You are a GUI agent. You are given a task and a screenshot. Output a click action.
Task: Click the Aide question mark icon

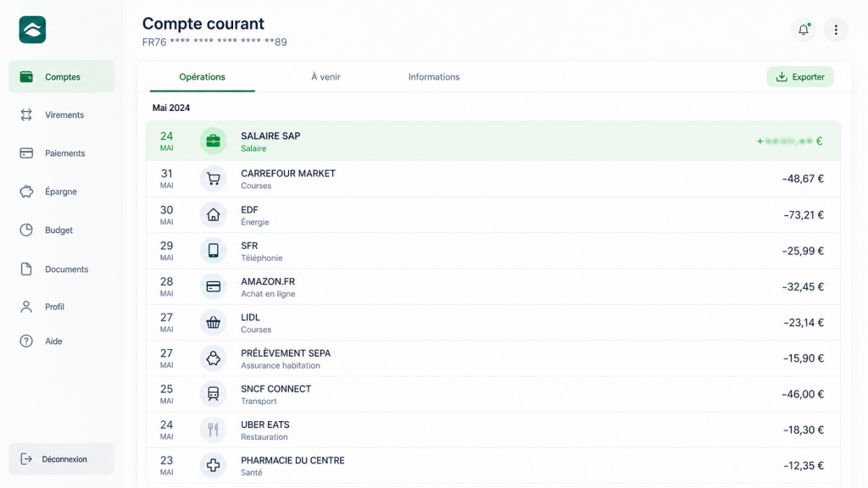pos(26,341)
